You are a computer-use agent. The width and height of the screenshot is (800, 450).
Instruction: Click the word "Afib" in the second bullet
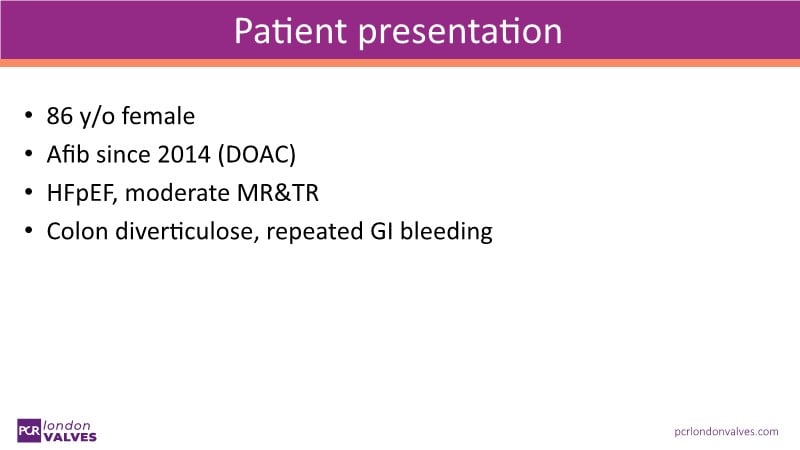[67, 155]
